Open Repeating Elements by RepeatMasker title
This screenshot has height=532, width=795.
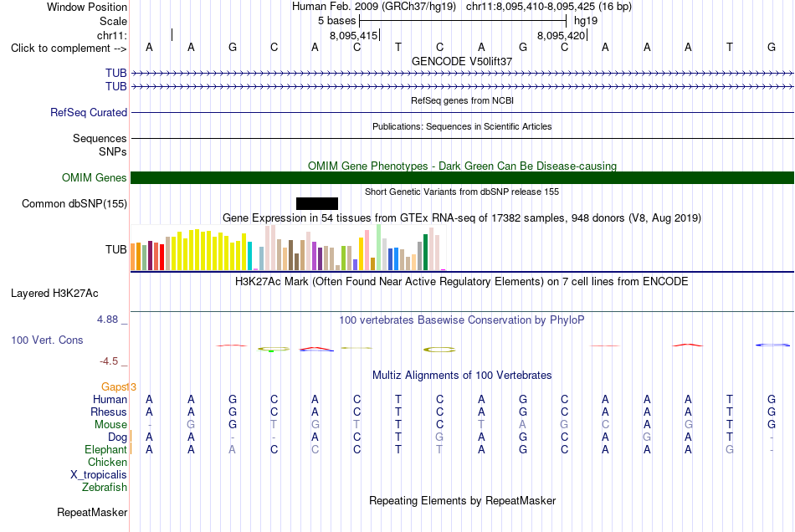pos(462,501)
